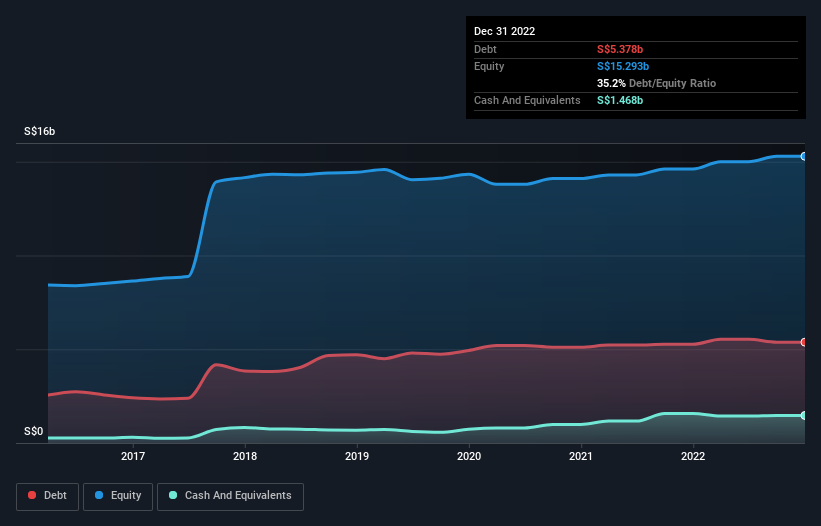Click the 2021 x-axis label
Screen dimensions: 821x526
click(x=581, y=456)
